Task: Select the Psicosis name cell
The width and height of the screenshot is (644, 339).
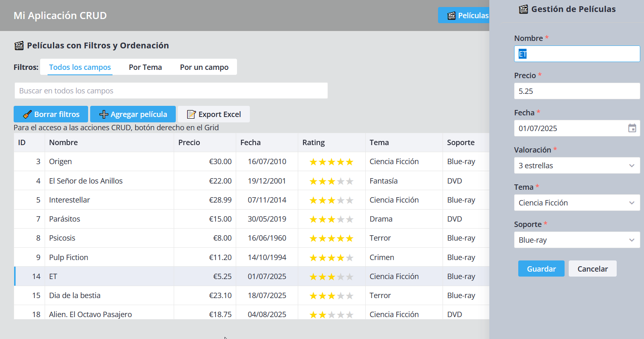Action: 109,238
